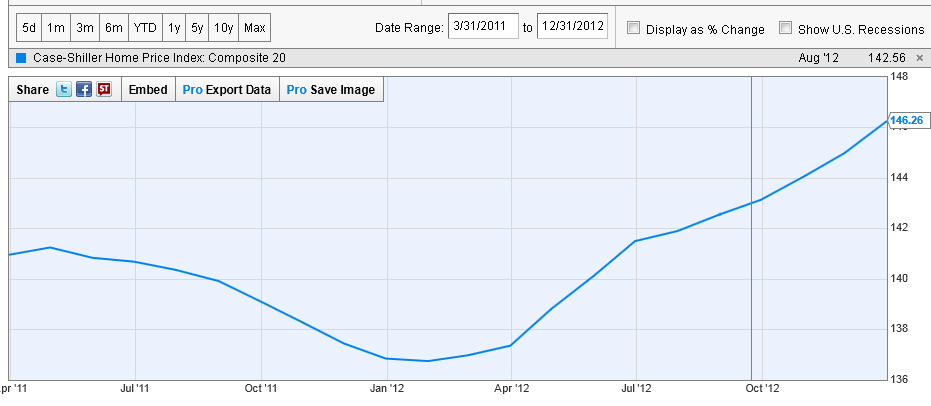Click the 144 y-axis label
The width and height of the screenshot is (931, 406).
pos(900,177)
